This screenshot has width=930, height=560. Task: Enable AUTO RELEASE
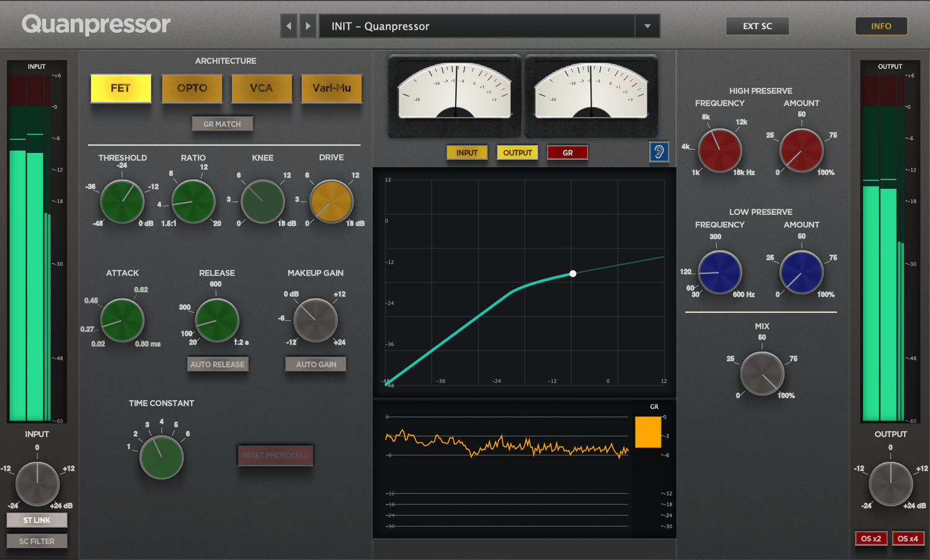[218, 364]
